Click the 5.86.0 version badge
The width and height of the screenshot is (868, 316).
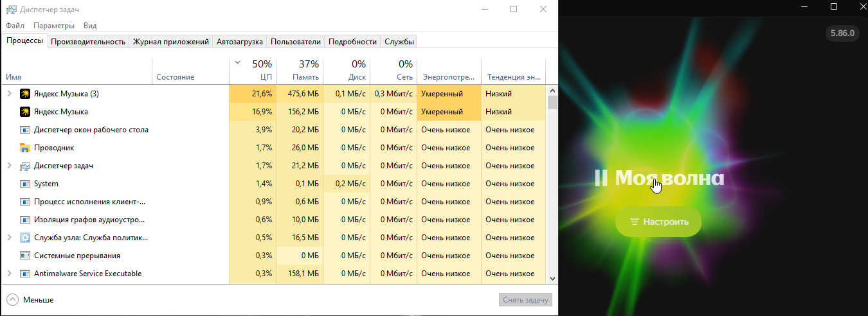[842, 33]
